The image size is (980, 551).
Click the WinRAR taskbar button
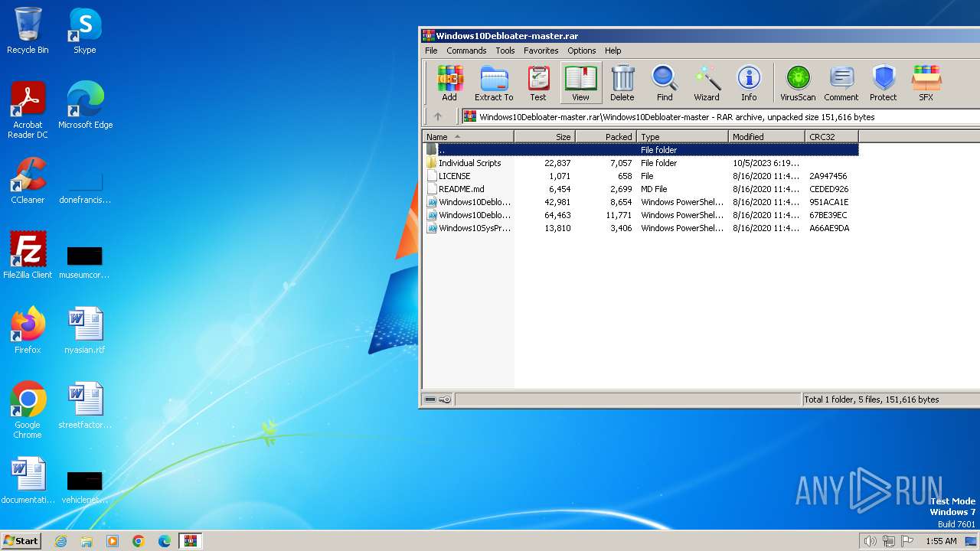(191, 541)
